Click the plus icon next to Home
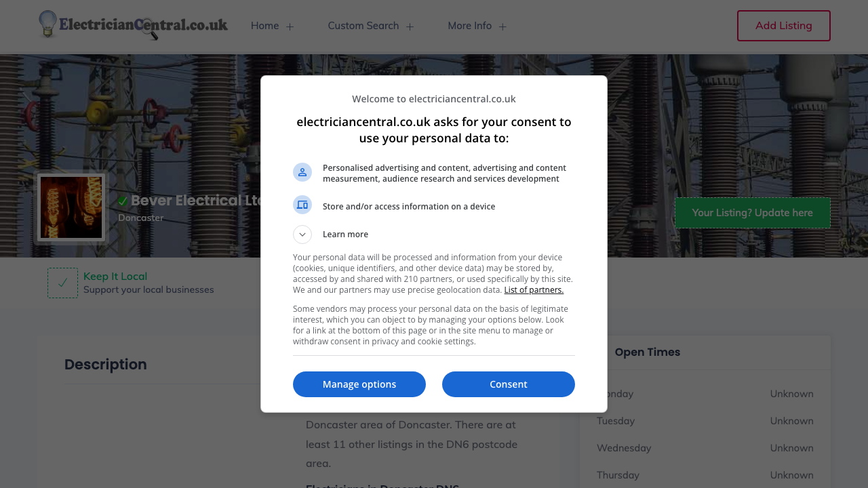868x488 pixels. tap(290, 26)
